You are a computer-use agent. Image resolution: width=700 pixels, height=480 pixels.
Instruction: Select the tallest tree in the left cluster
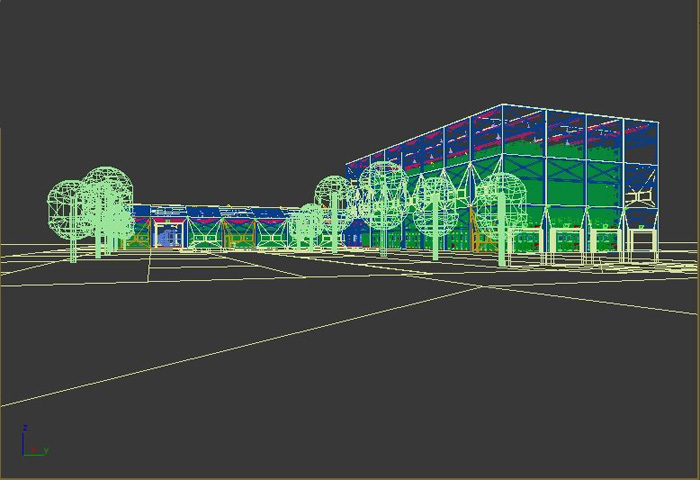[x=107, y=192]
